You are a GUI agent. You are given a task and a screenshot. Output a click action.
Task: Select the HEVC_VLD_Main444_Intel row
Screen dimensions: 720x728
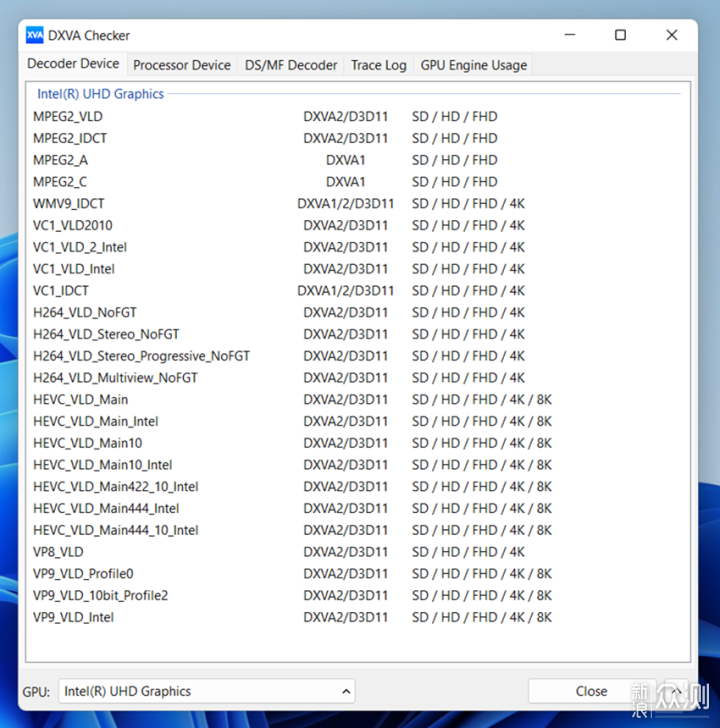[357, 509]
